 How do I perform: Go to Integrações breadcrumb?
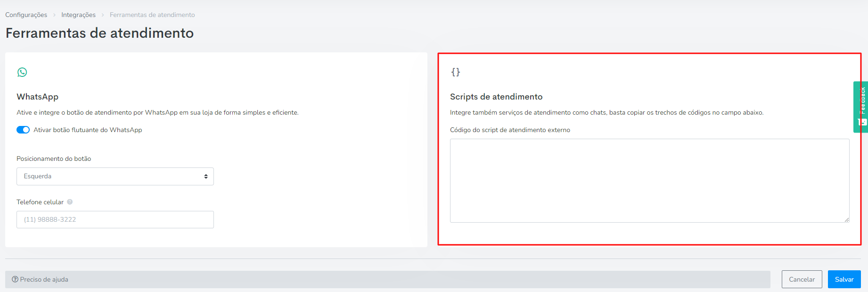click(x=78, y=15)
